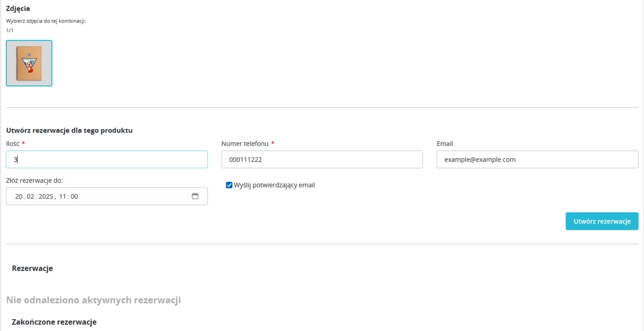Click the 'Wyślij potwierdzający email' label text

pyautogui.click(x=274, y=185)
